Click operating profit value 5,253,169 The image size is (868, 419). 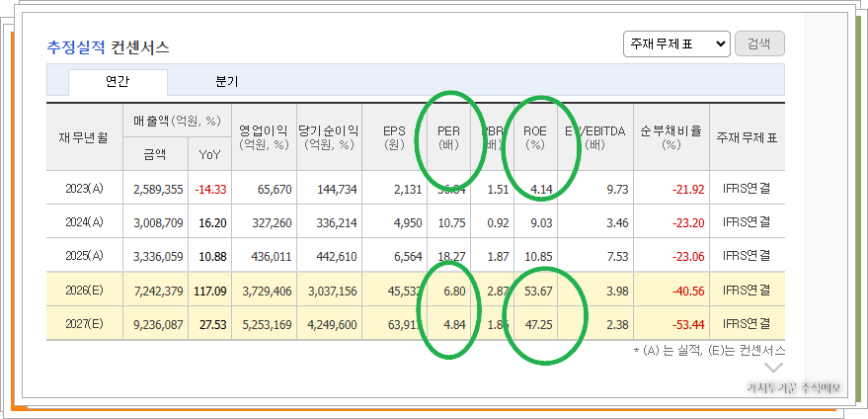point(268,325)
